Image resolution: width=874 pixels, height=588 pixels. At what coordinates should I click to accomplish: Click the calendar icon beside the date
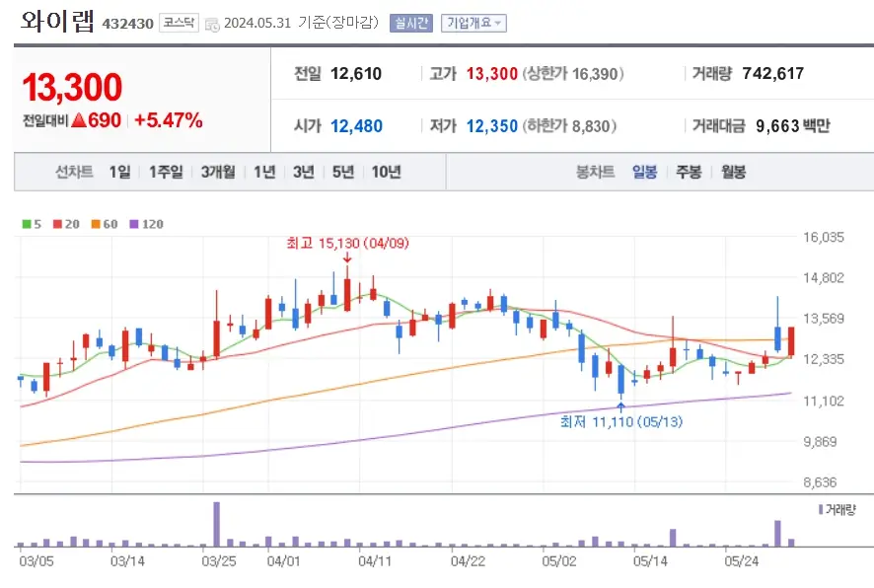coord(212,25)
